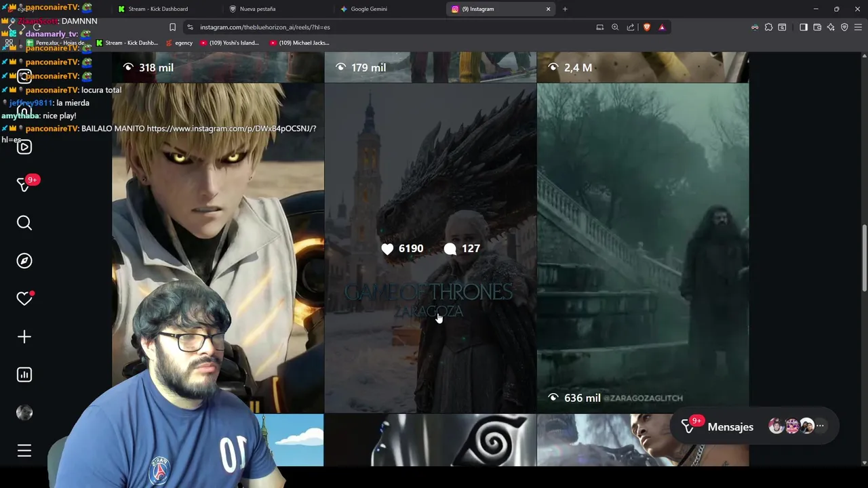Viewport: 868px width, 488px height.
Task: Share this page using the share icon
Action: pyautogui.click(x=631, y=27)
